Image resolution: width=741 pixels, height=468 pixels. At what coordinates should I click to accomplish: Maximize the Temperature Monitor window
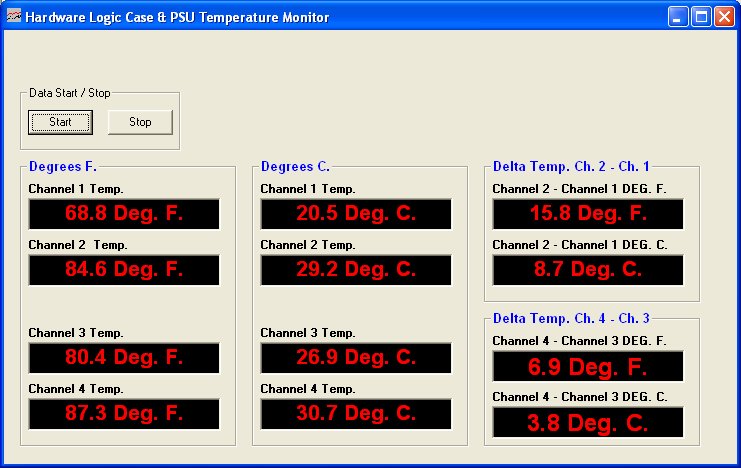pos(701,17)
